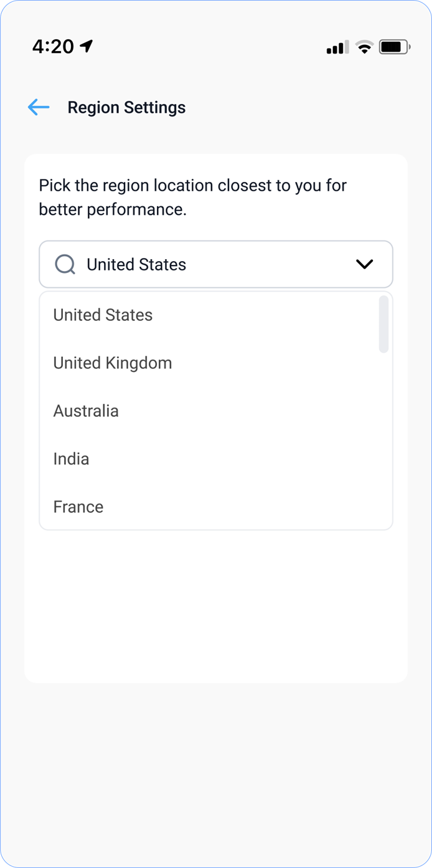Select United States from the list

point(103,315)
